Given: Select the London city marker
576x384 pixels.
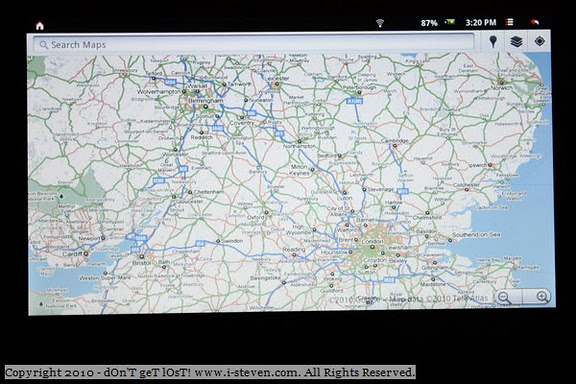Looking at the screenshot, I should point(372,247).
